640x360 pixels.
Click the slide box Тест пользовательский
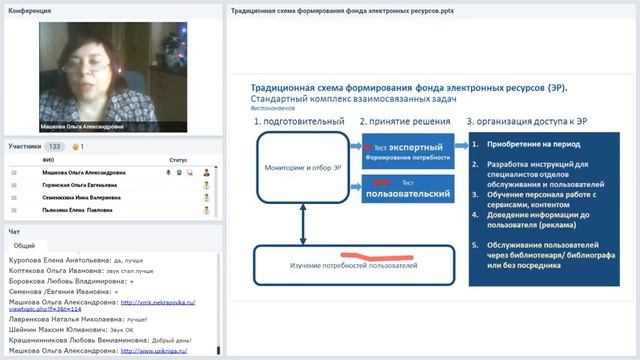coord(408,189)
